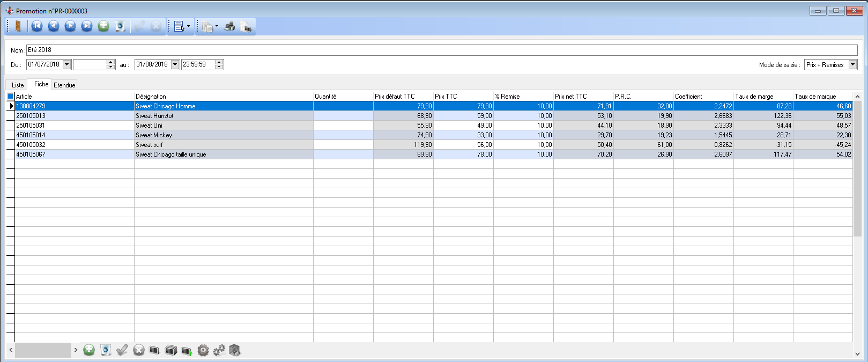The height and width of the screenshot is (362, 868).
Task: Jump to the last promotion record
Action: [x=87, y=26]
